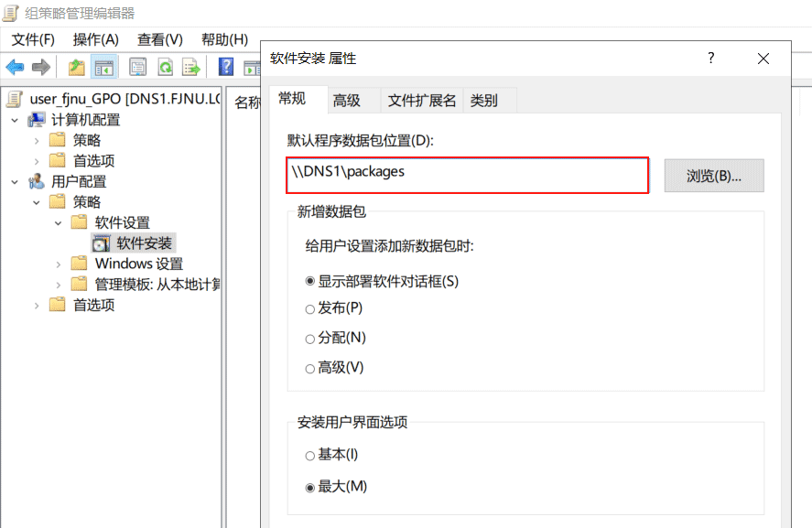Click the 管理模板 folder icon
The width and height of the screenshot is (812, 528).
[x=80, y=285]
